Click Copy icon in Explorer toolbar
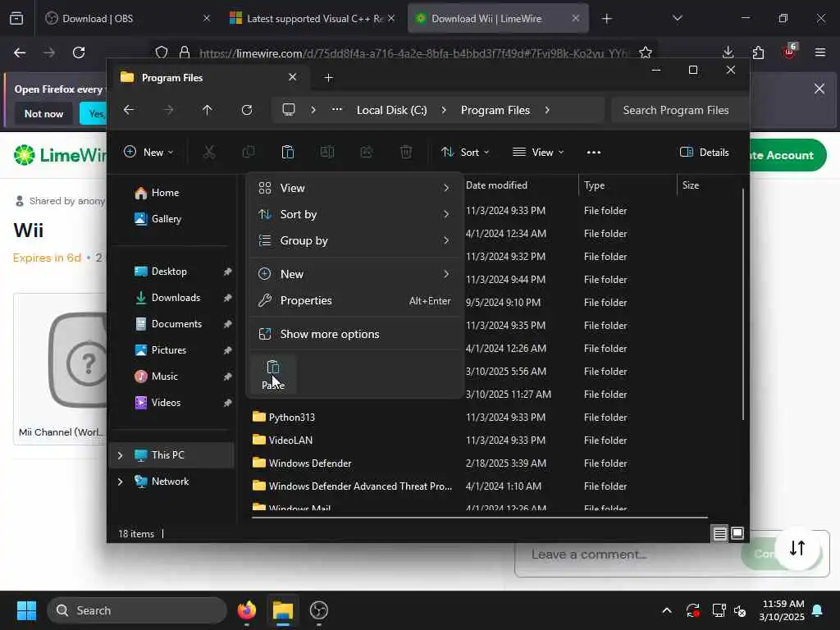The width and height of the screenshot is (840, 630). [x=248, y=152]
